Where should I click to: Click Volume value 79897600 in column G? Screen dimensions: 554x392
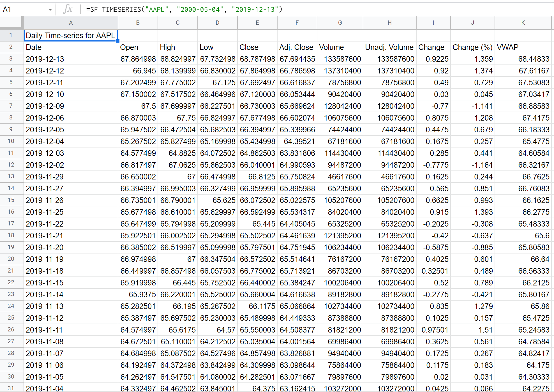click(340, 377)
